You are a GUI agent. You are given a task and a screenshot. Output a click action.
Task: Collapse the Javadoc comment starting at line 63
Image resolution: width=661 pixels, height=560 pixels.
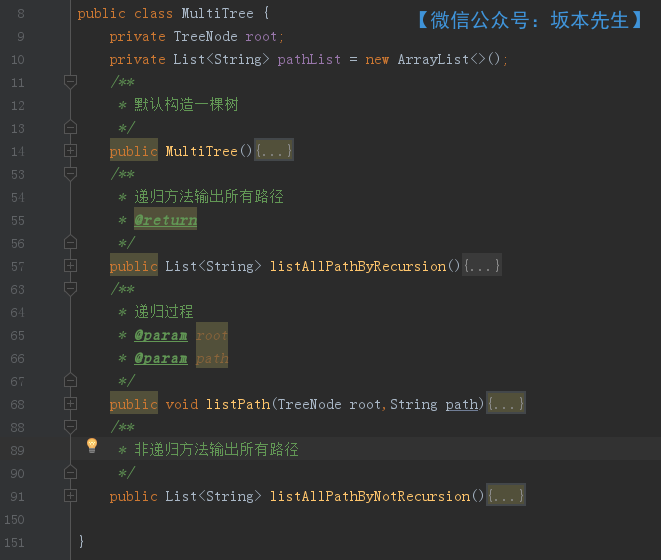[x=70, y=289]
